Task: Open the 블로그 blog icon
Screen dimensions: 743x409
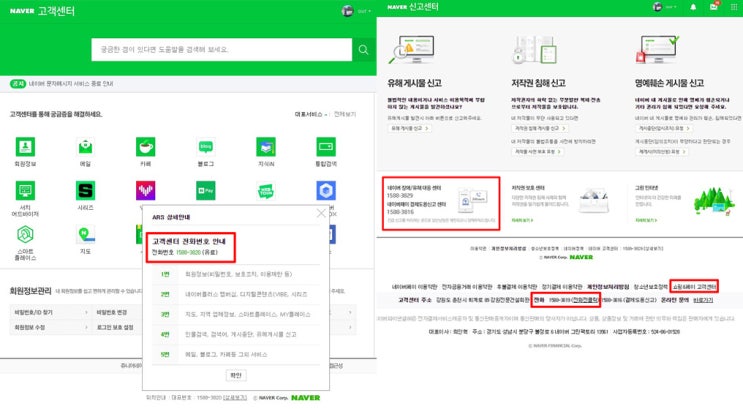Action: pyautogui.click(x=206, y=147)
